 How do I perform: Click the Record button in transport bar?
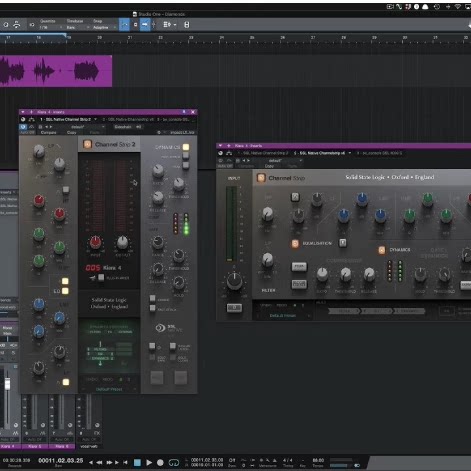click(160, 463)
